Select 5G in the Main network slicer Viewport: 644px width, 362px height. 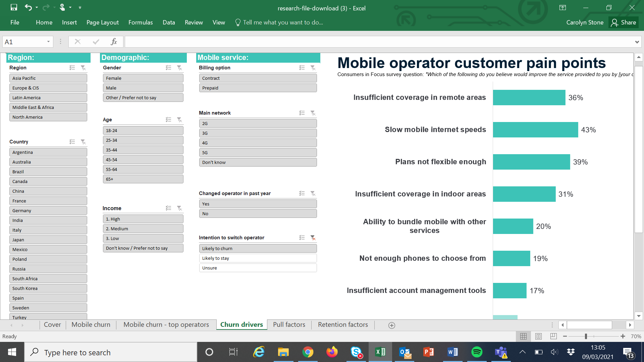pos(258,152)
